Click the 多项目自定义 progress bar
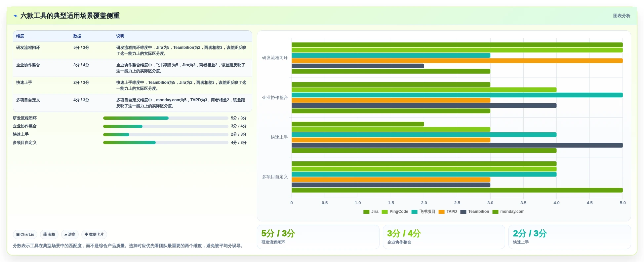 (166, 143)
